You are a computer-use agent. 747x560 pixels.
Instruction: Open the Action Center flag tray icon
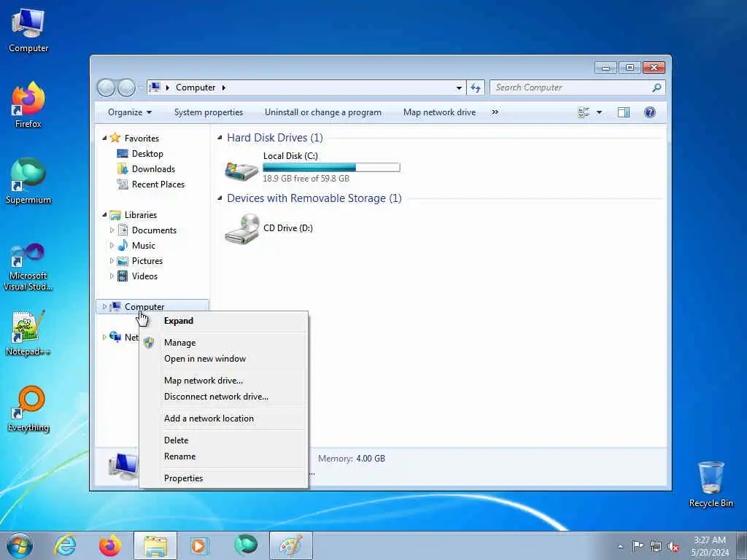pos(638,545)
